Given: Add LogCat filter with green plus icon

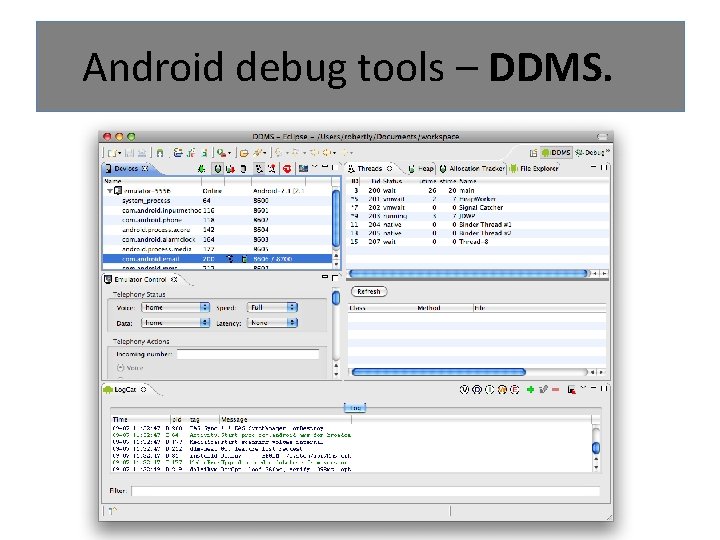Looking at the screenshot, I should pos(530,389).
